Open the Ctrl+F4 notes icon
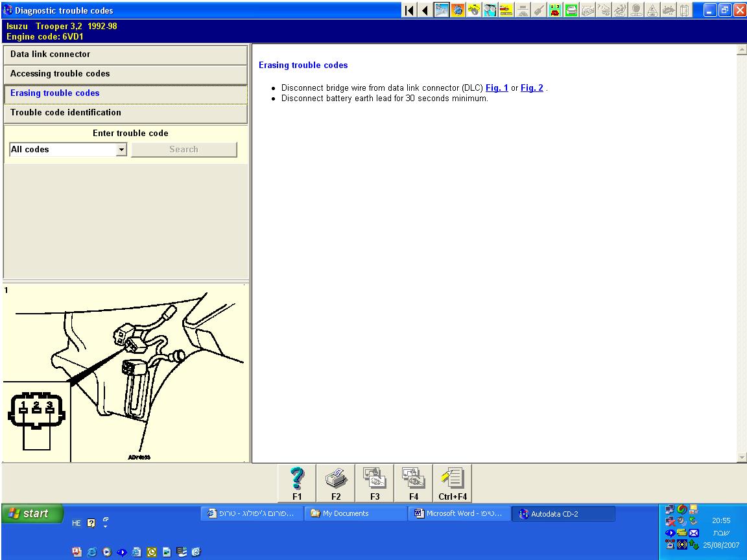Viewport: 747px width, 560px height. [453, 483]
